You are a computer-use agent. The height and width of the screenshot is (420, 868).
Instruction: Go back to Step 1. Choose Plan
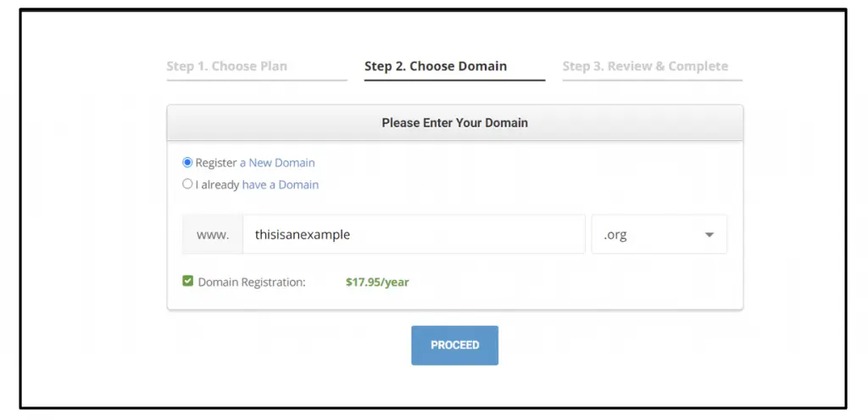(x=226, y=66)
